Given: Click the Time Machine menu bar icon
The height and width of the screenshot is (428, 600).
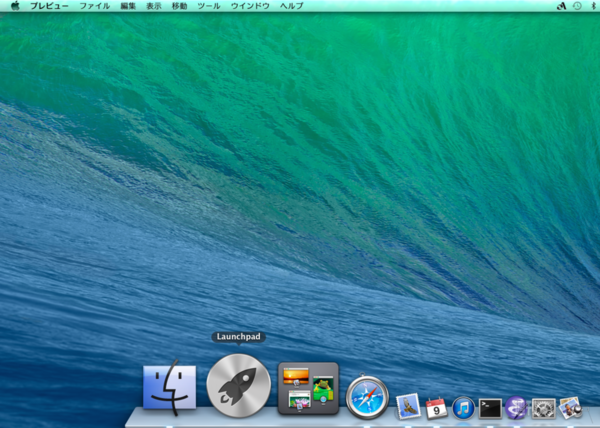Looking at the screenshot, I should [x=577, y=6].
